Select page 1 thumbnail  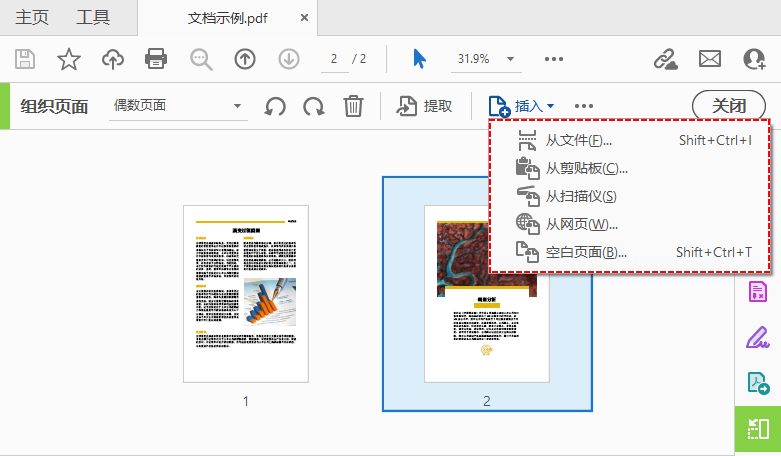tap(246, 294)
